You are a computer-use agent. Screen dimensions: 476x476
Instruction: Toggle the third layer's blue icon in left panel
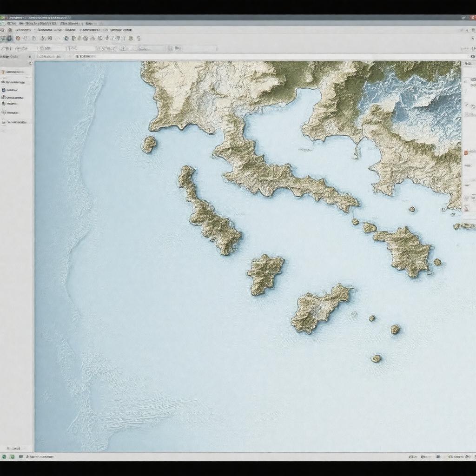tap(3, 90)
